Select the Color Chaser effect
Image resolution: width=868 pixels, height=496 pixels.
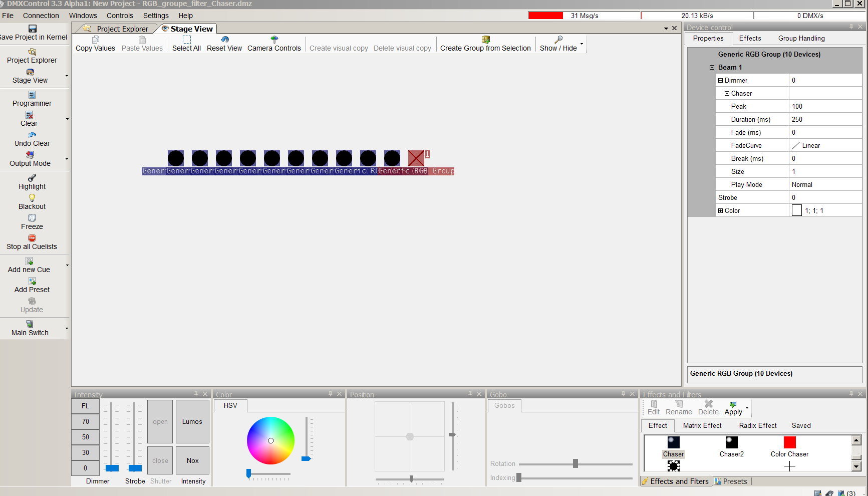point(789,442)
